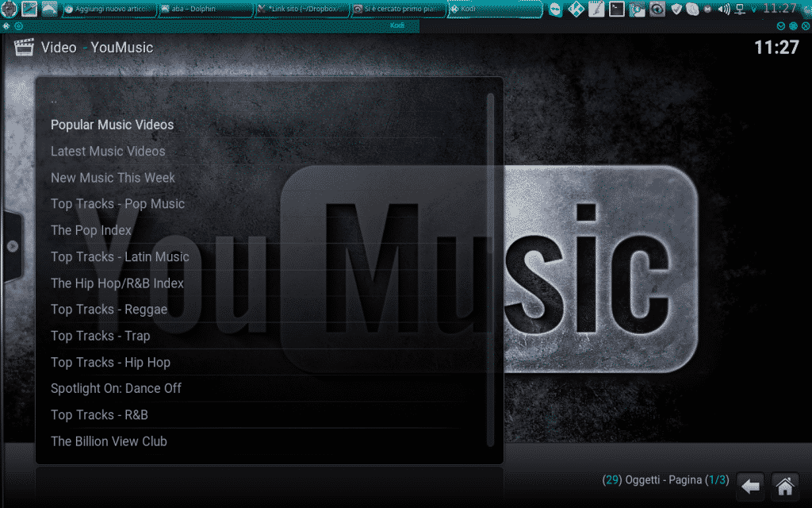Switch to the 'Si è cercato' taskbar window
The image size is (812, 508).
coord(398,10)
